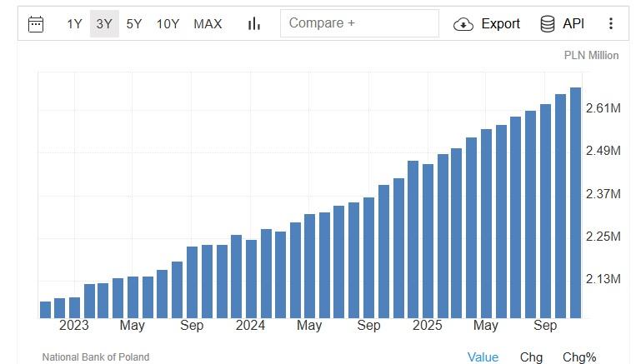
Task: Select the 1Y time range
Action: [x=74, y=23]
